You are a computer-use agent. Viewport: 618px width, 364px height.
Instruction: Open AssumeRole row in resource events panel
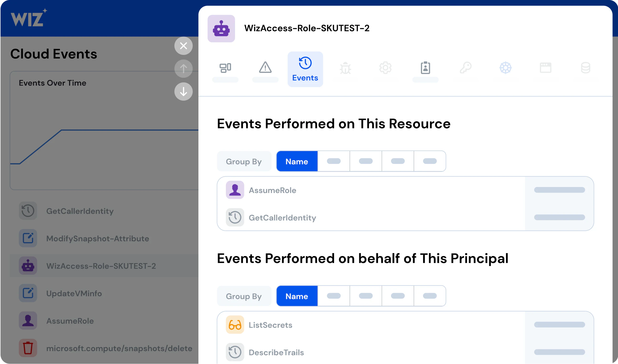[x=405, y=190]
